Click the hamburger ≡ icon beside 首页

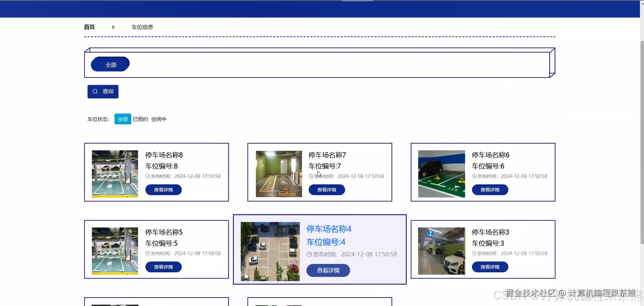[113, 27]
